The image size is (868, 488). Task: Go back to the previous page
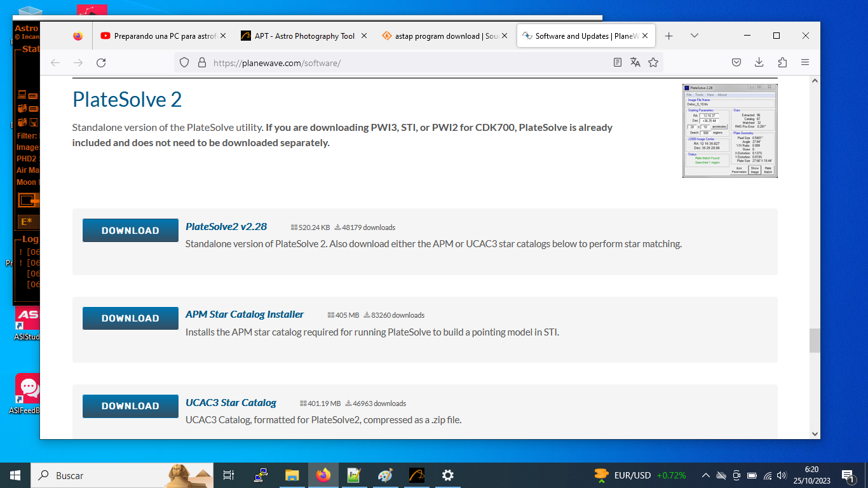[55, 62]
